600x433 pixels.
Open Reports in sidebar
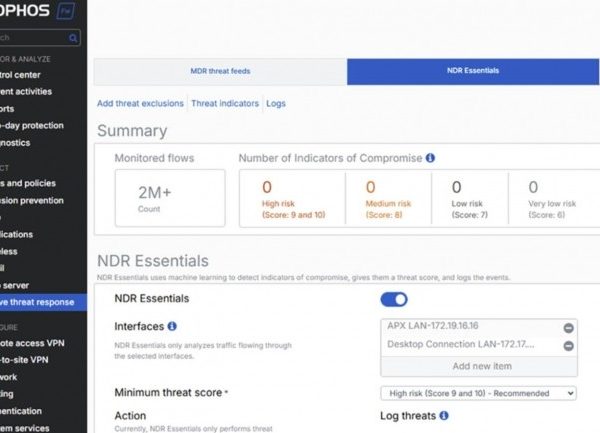pyautogui.click(x=7, y=109)
